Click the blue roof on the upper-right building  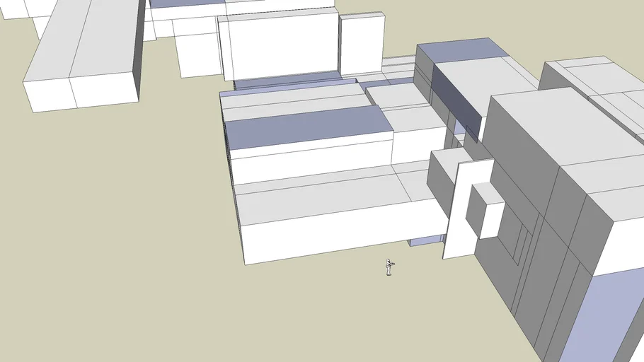click(461, 50)
